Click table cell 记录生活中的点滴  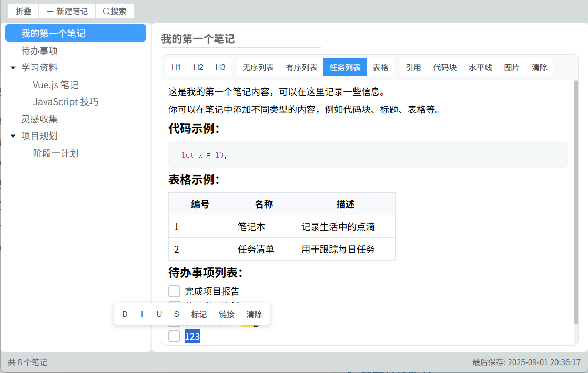click(346, 226)
